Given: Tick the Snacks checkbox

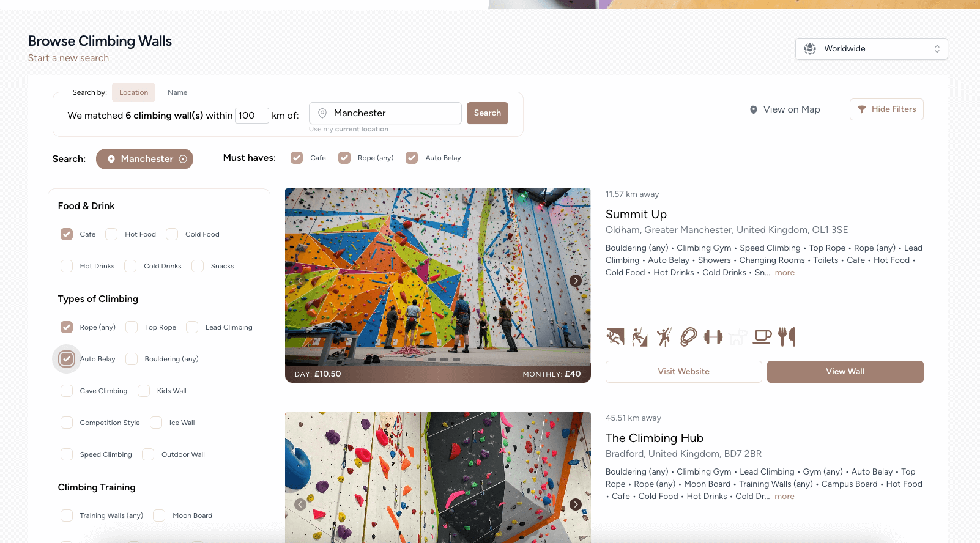Looking at the screenshot, I should coord(198,266).
